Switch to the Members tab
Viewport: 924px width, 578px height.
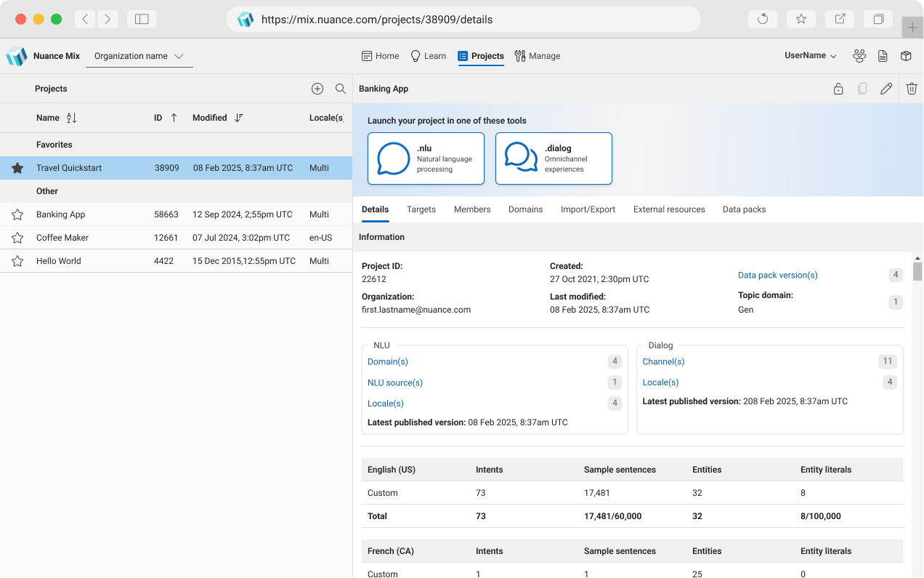[x=472, y=209]
